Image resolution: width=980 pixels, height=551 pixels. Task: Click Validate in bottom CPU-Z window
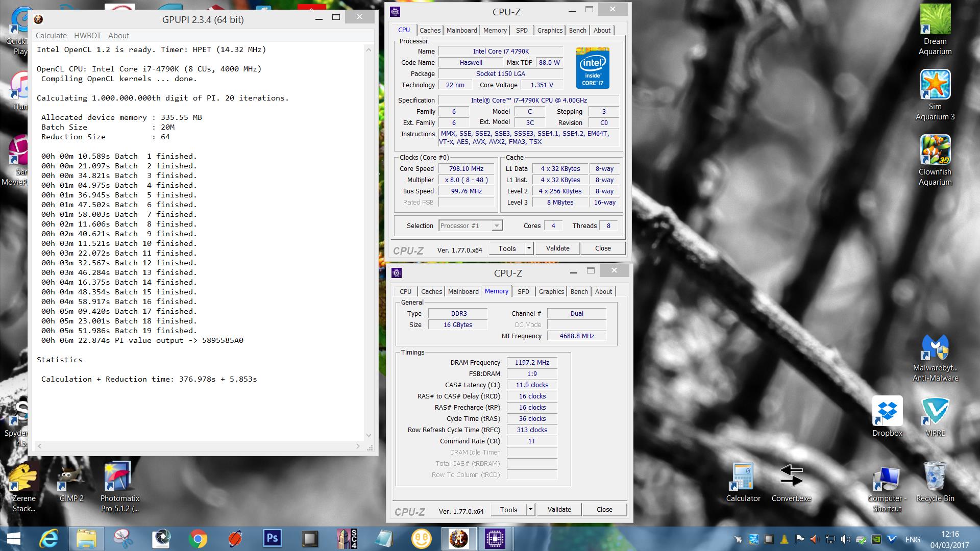(x=559, y=510)
